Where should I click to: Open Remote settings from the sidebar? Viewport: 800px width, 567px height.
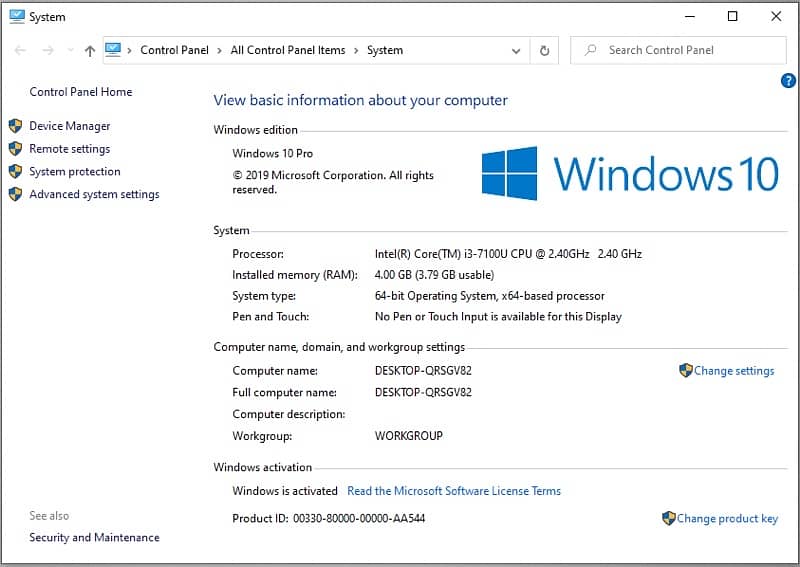pyautogui.click(x=69, y=149)
